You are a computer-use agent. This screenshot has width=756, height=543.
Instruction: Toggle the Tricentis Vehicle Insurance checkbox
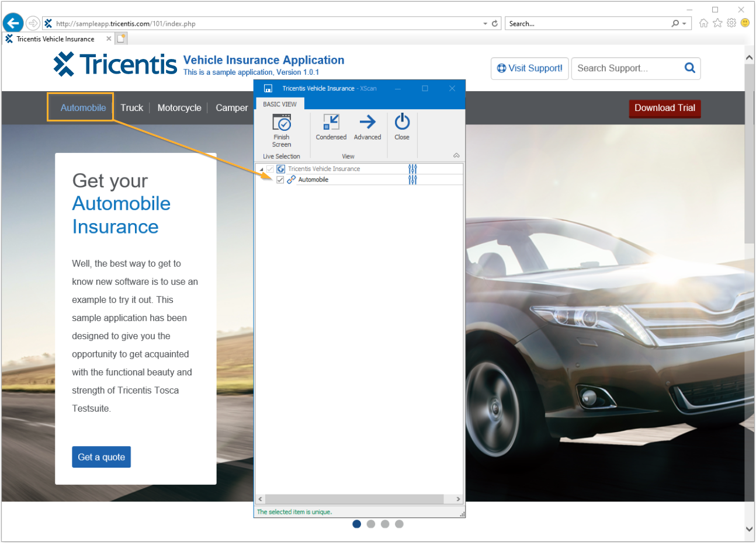[x=270, y=169]
